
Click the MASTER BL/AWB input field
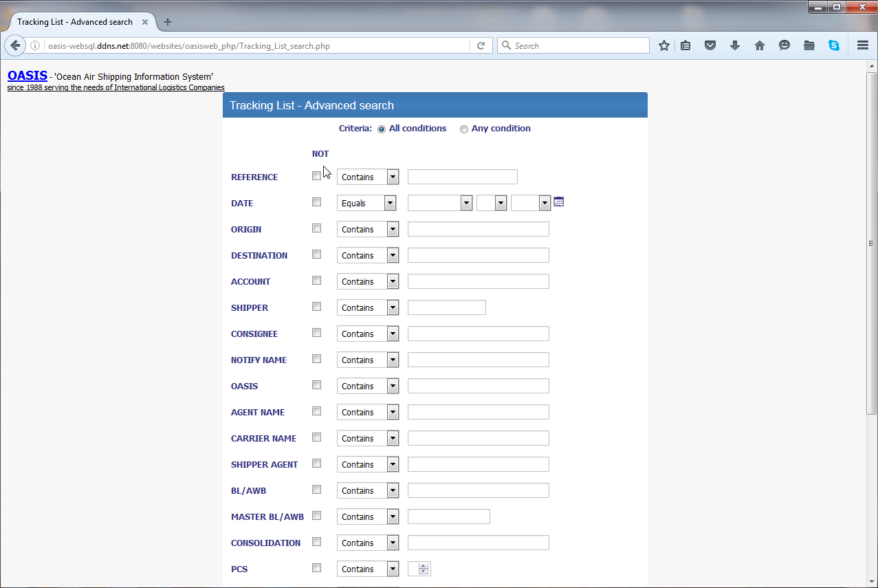tap(449, 516)
